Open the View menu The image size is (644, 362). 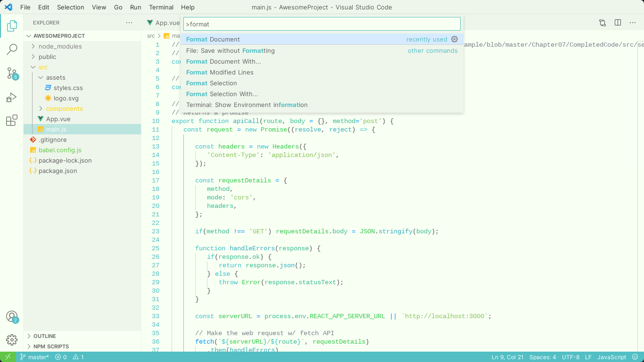(x=99, y=7)
